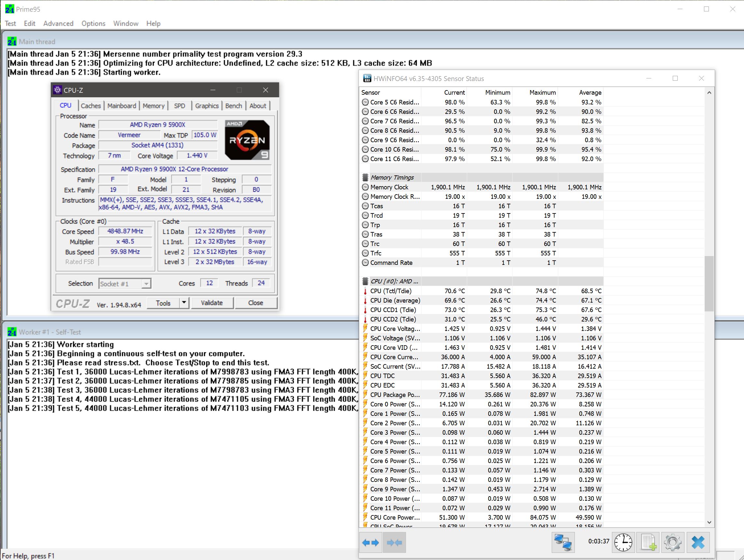Open the Advanced menu in Prime95
This screenshot has width=744, height=560.
(x=58, y=23)
